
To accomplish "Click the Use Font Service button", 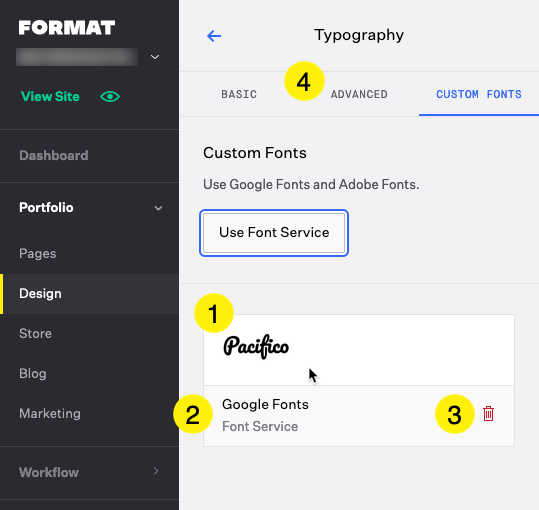I will pyautogui.click(x=274, y=233).
